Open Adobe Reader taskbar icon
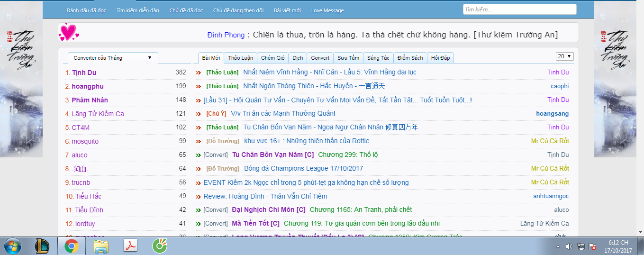This screenshot has height=255, width=644. (x=130, y=246)
